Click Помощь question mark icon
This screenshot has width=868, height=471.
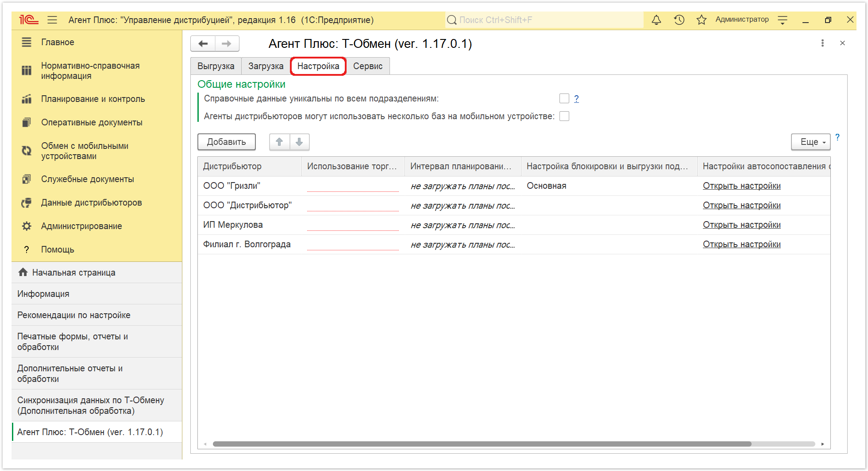coord(27,249)
